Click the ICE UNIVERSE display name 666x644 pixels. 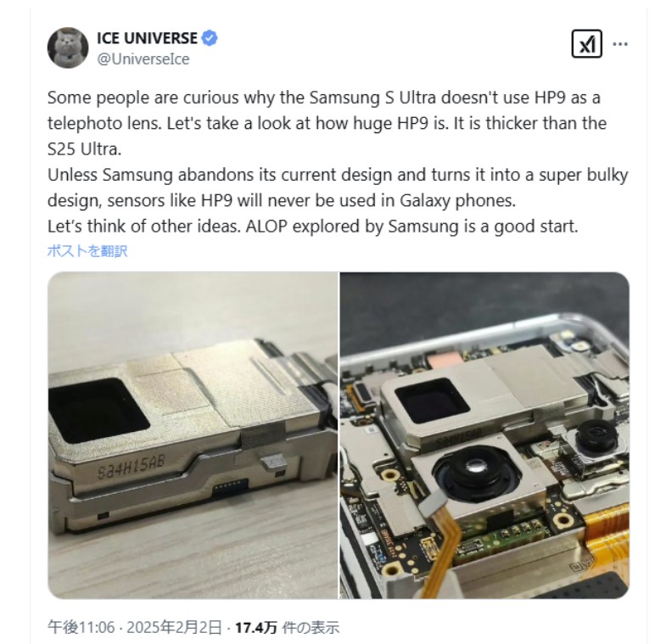[x=147, y=38]
